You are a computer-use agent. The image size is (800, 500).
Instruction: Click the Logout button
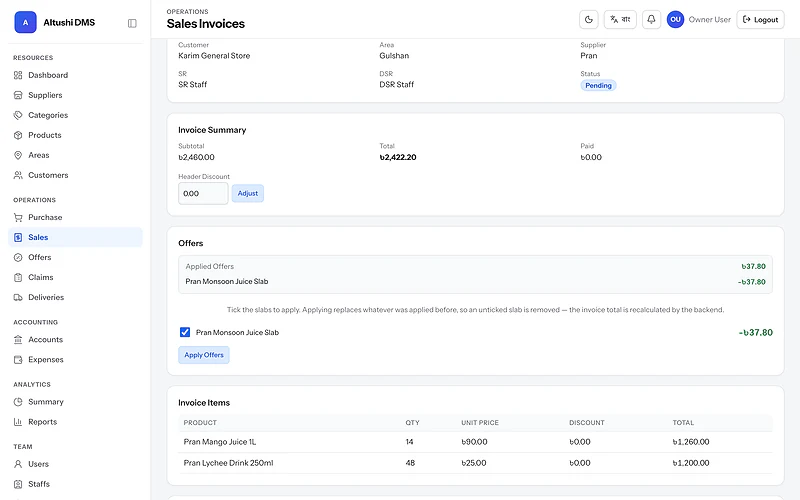[760, 19]
